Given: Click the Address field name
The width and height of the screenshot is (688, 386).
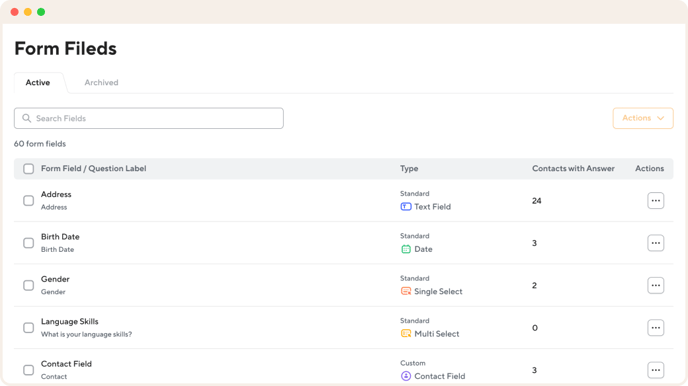Looking at the screenshot, I should [56, 194].
